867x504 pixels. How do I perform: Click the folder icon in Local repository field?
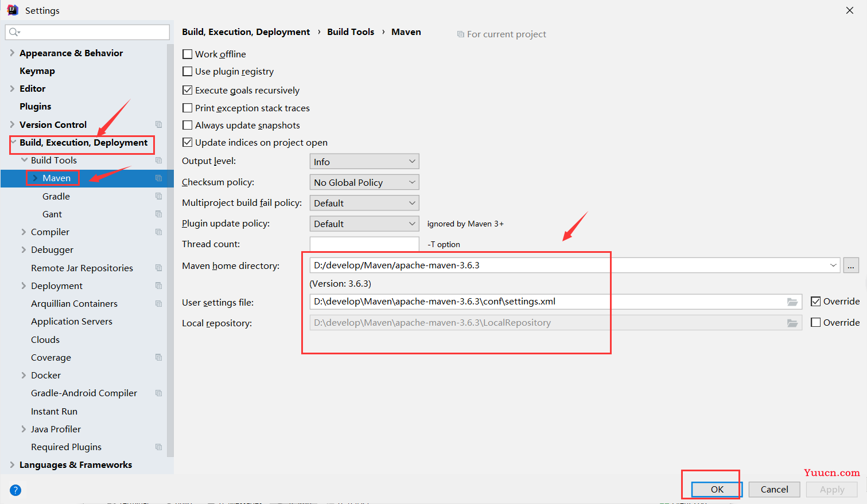(792, 323)
